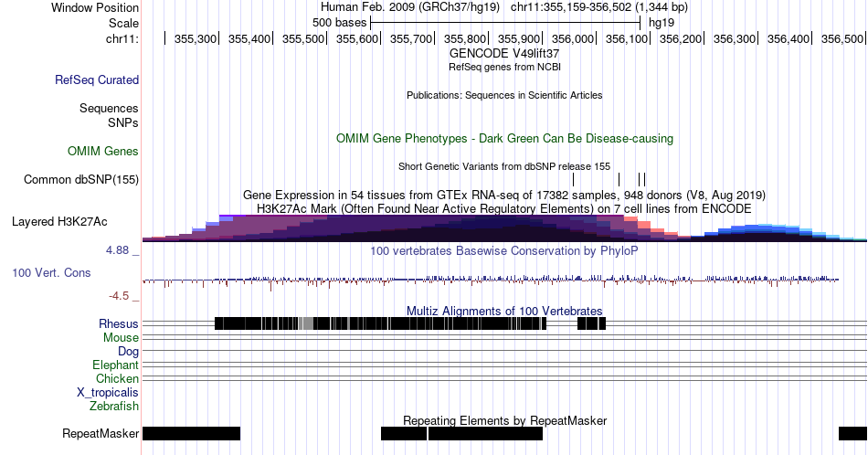Click Publications: Sequences in Scientific Articles title
This screenshot has height=455, width=868.
point(504,95)
